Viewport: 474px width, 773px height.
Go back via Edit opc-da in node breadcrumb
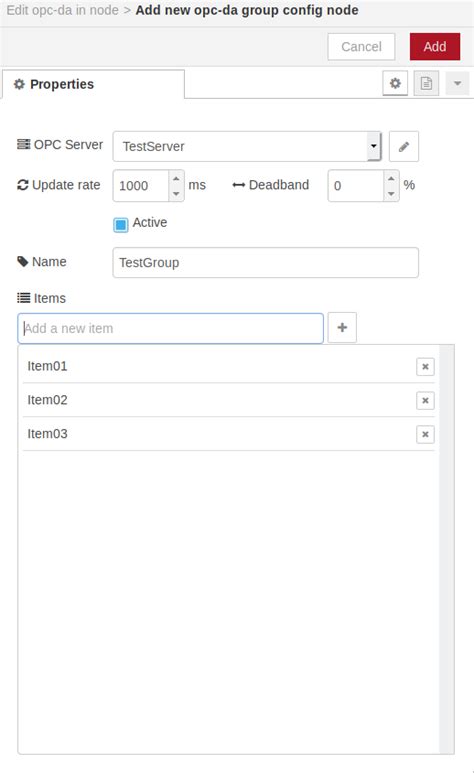coord(63,10)
